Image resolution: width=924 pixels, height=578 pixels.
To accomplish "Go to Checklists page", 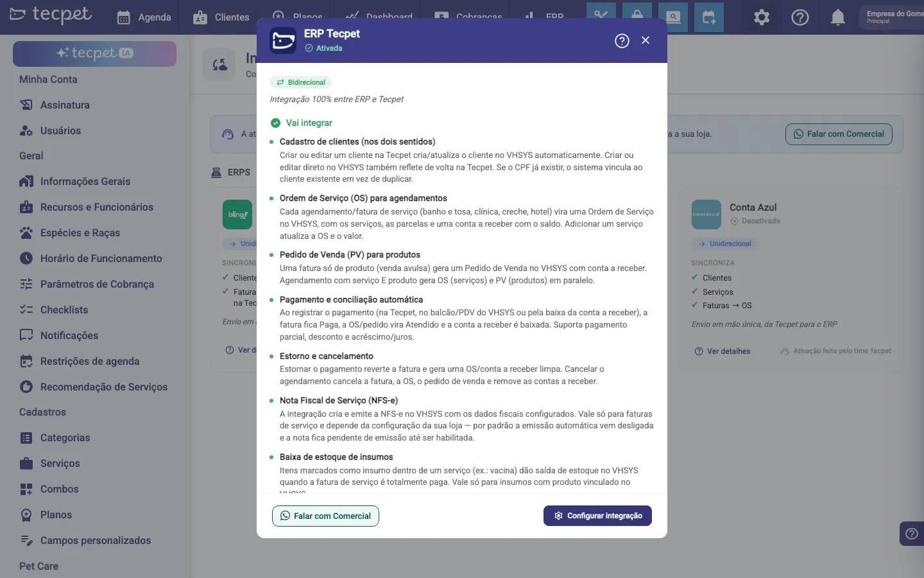I will [64, 310].
